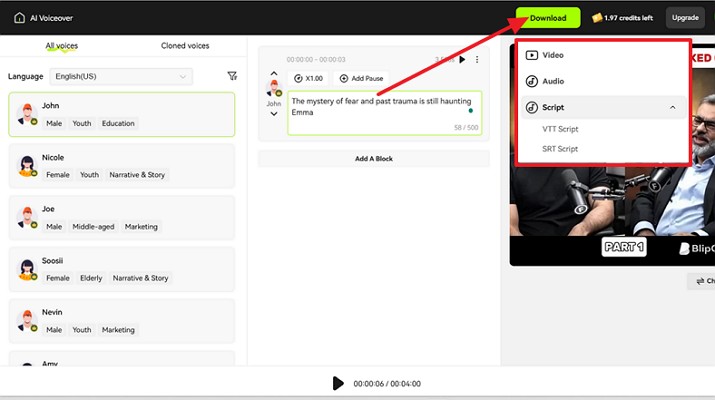The image size is (715, 400).
Task: Select the Script download option
Action: [x=603, y=108]
